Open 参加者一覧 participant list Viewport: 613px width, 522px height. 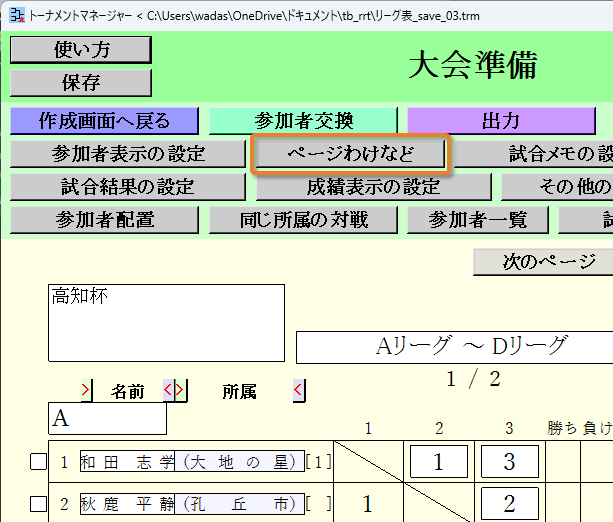point(478,220)
